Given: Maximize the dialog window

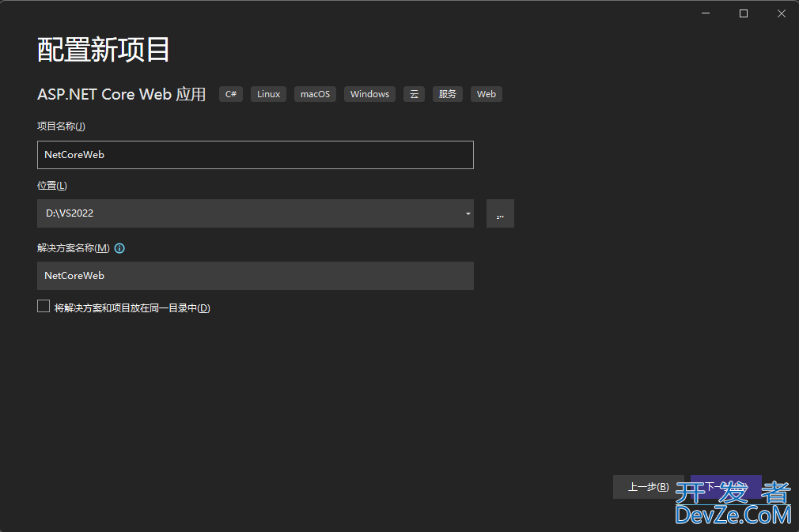Looking at the screenshot, I should tap(744, 13).
